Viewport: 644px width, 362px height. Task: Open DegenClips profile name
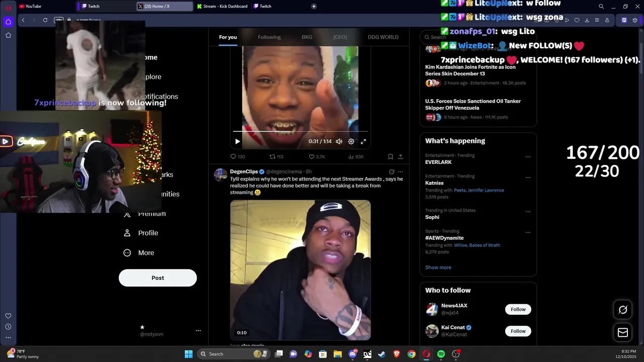pos(244,171)
